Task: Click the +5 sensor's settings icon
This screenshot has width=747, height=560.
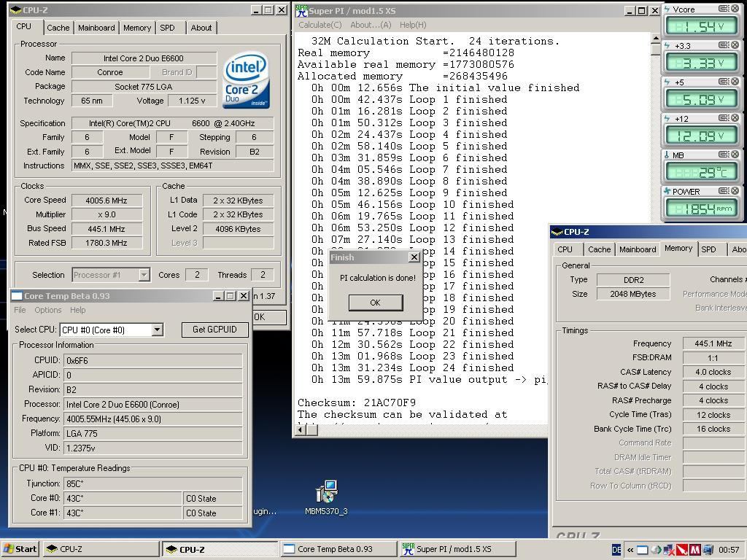Action: point(724,82)
